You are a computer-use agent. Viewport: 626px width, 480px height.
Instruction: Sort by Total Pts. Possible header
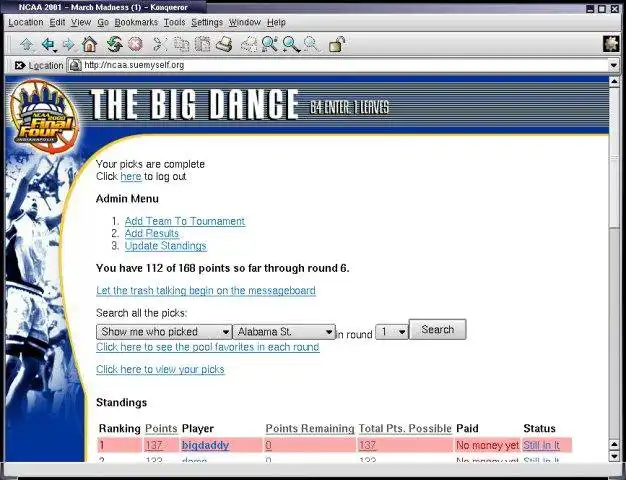click(405, 428)
